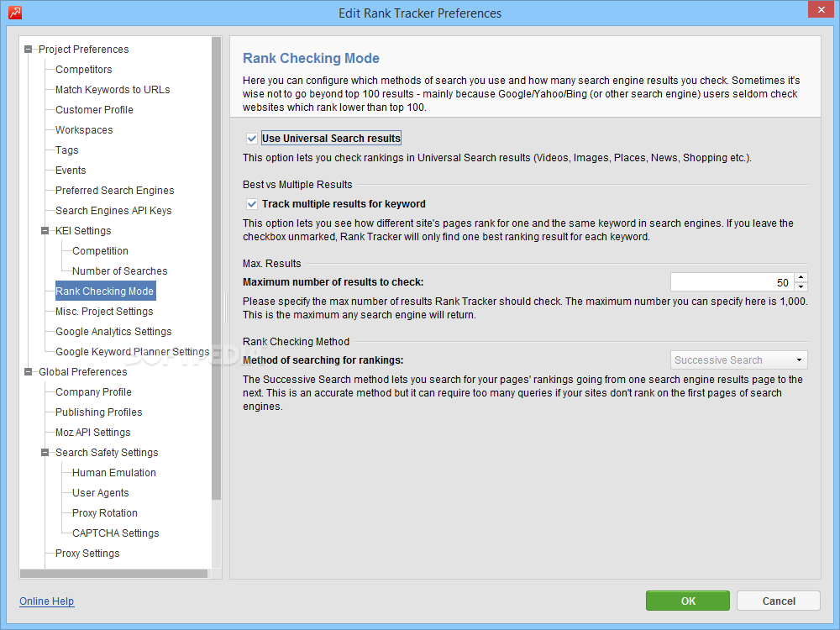Select Preferred Search Engines

click(x=114, y=191)
